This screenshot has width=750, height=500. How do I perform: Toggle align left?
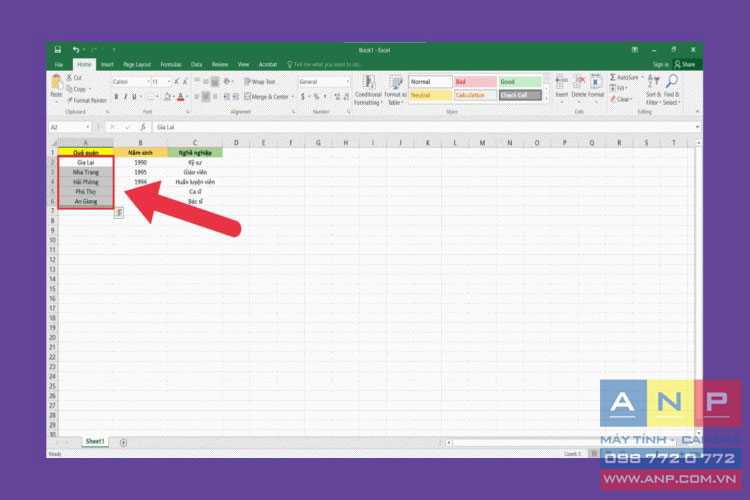click(x=197, y=97)
